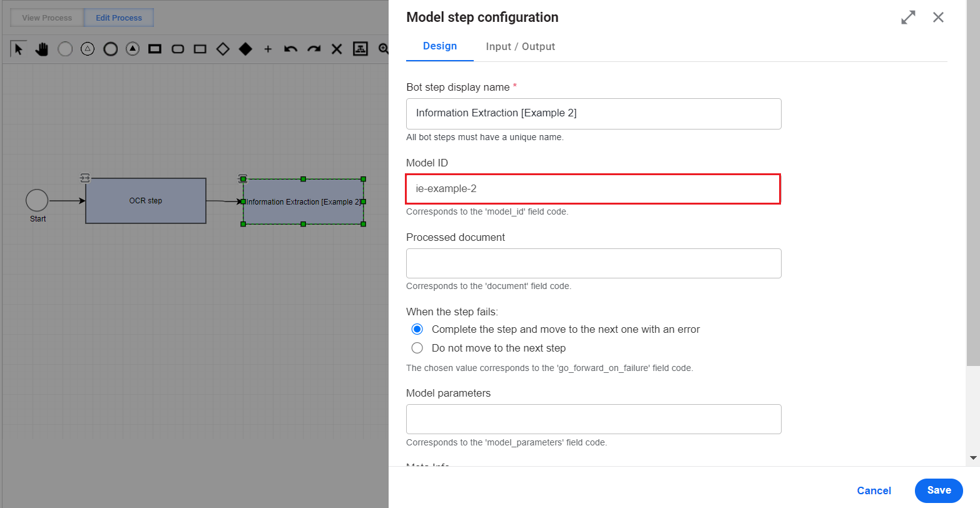The image size is (980, 508).
Task: Click the plus icon in toolbar
Action: click(x=268, y=49)
